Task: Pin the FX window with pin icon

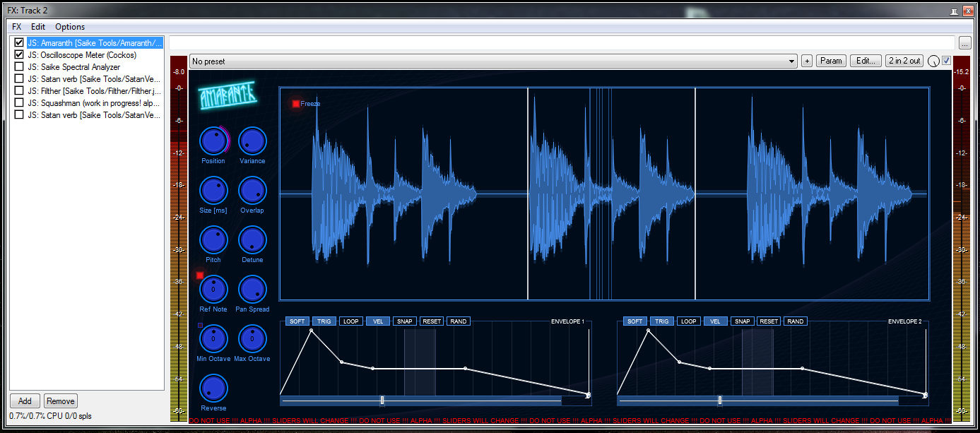Action: [x=954, y=11]
